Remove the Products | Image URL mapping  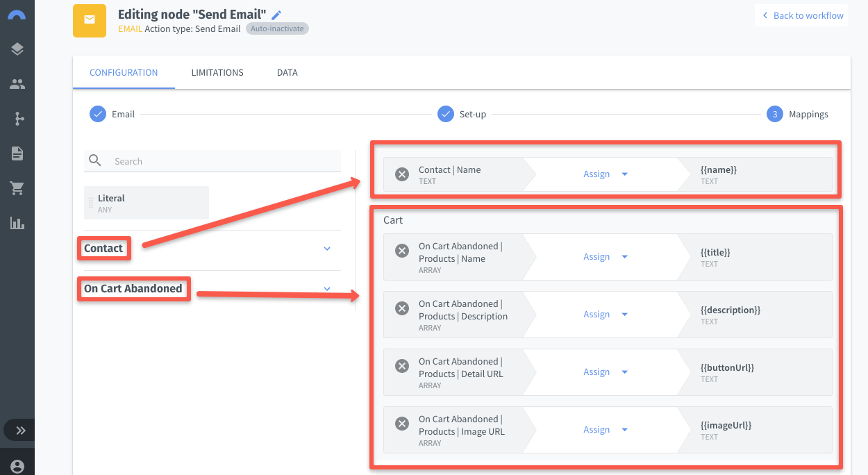tap(402, 424)
